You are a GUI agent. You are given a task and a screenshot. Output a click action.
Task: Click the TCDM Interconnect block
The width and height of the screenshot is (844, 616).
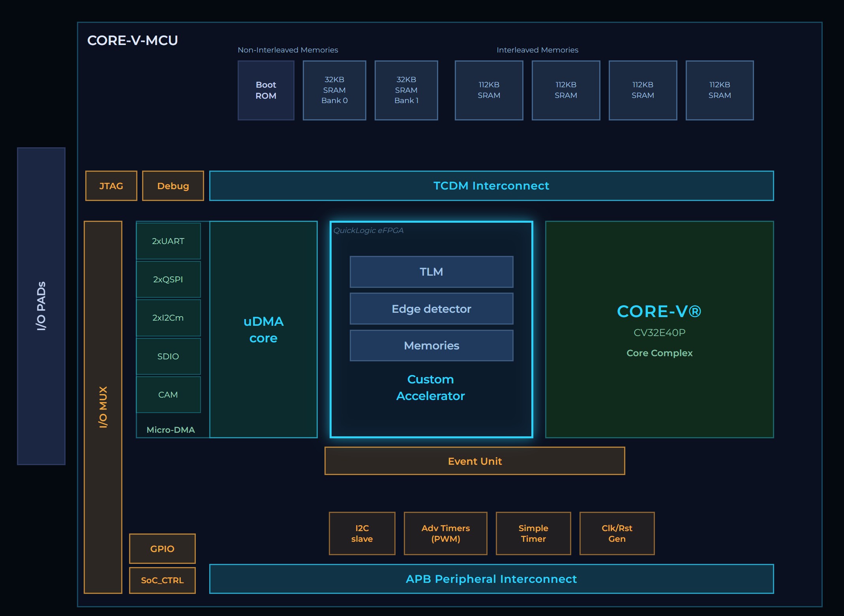pyautogui.click(x=491, y=186)
